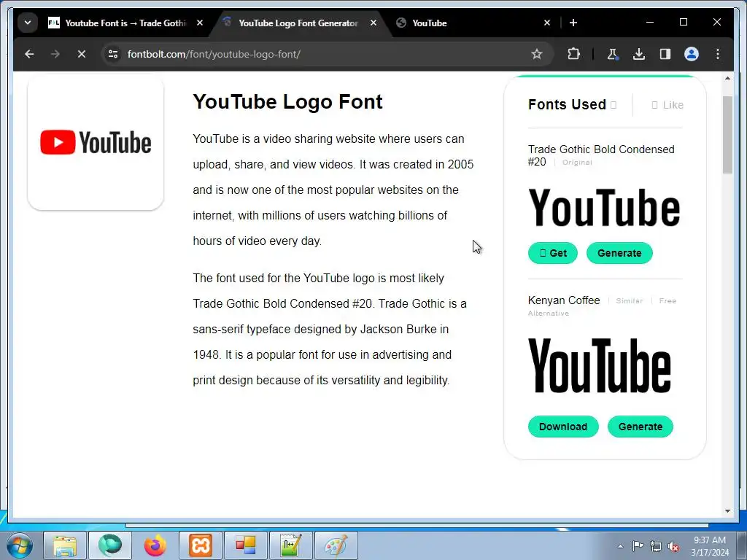
Task: Click Generate under Trade Gothic Bold Condensed
Action: tap(619, 253)
